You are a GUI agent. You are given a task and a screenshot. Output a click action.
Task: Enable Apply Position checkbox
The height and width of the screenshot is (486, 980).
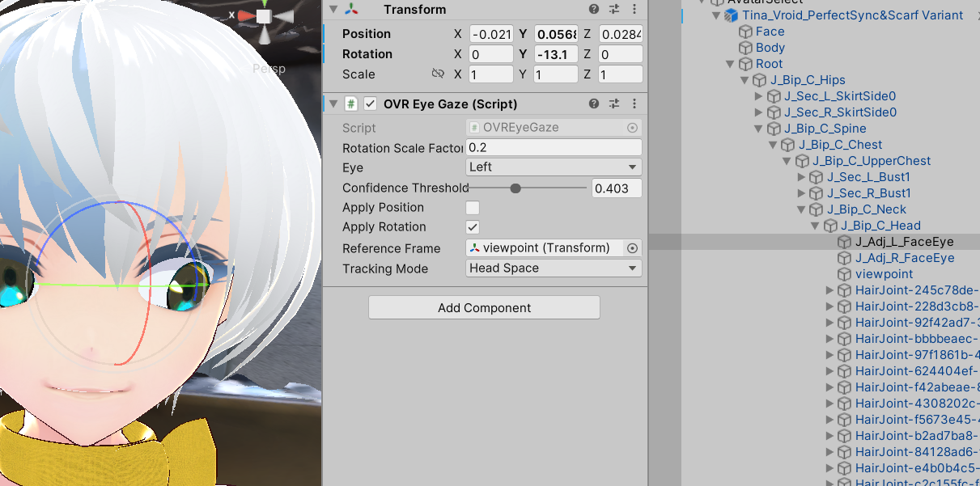point(473,208)
